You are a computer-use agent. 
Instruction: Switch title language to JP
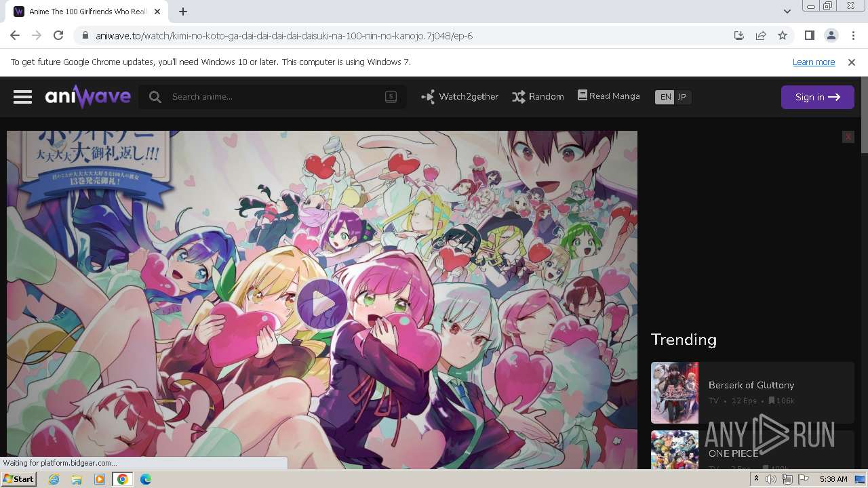coord(682,97)
